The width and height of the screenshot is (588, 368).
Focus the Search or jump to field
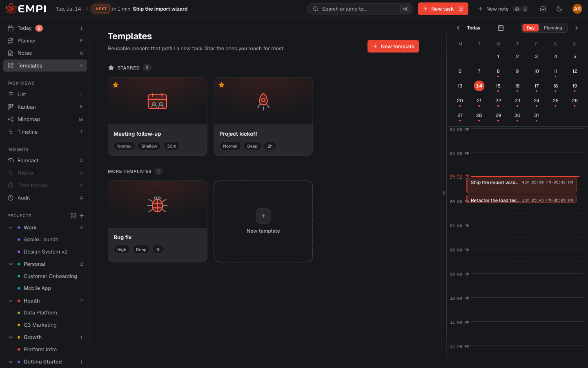pos(360,9)
